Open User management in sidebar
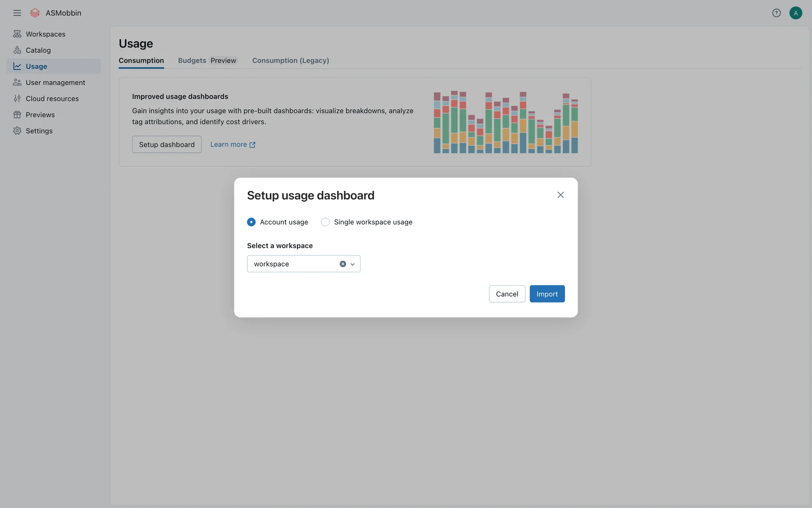This screenshot has height=508, width=812. [x=55, y=83]
